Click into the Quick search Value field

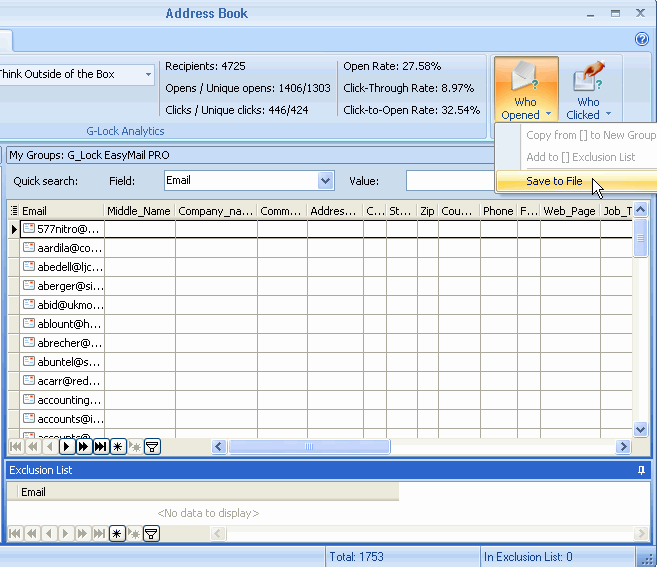tap(450, 181)
